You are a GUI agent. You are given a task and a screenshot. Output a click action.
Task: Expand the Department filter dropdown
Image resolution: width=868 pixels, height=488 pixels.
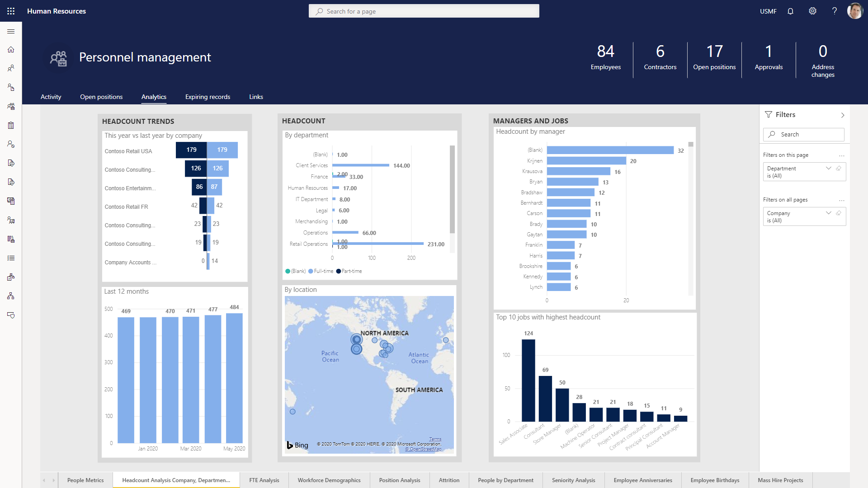click(828, 168)
